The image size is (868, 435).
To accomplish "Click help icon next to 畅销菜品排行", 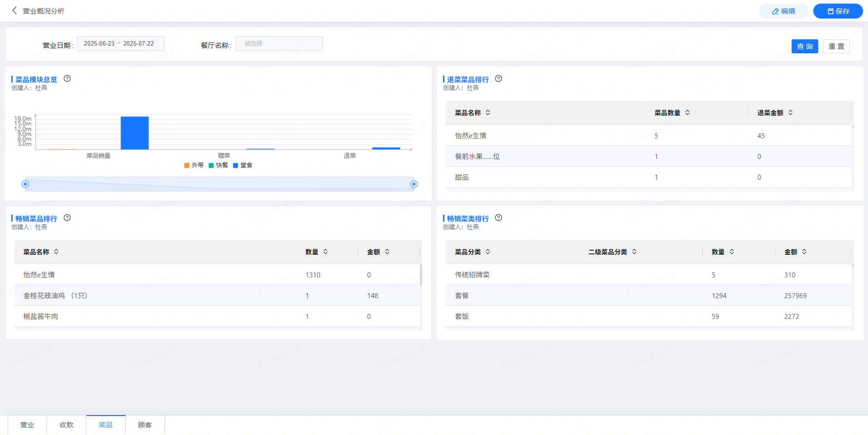I will 67,218.
